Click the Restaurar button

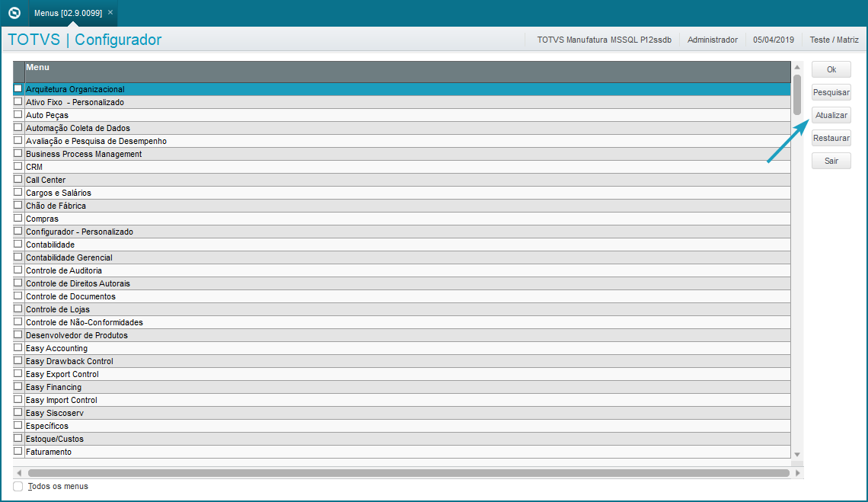[x=831, y=138]
